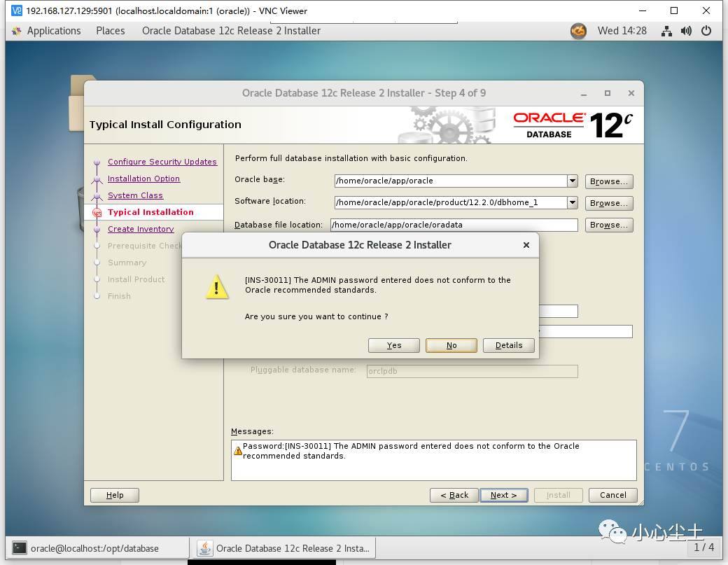
Task: Click the Database file location field
Action: (454, 225)
